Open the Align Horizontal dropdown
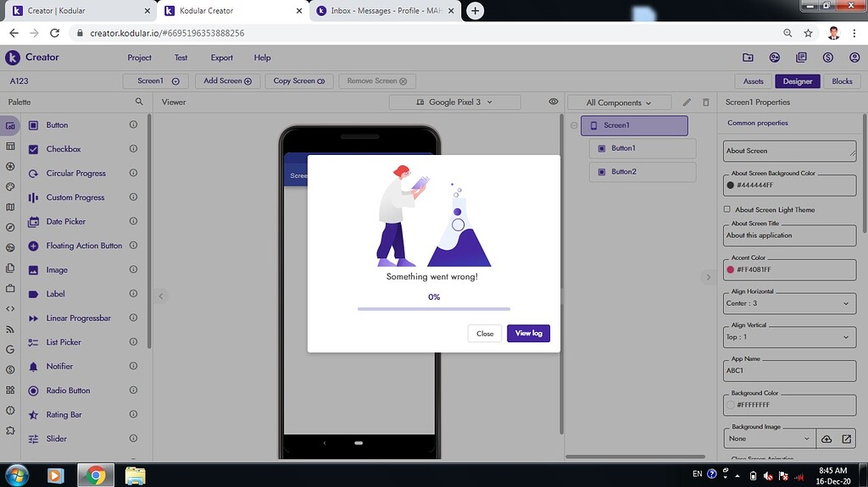Viewport: 868px width, 487px height. [x=790, y=303]
